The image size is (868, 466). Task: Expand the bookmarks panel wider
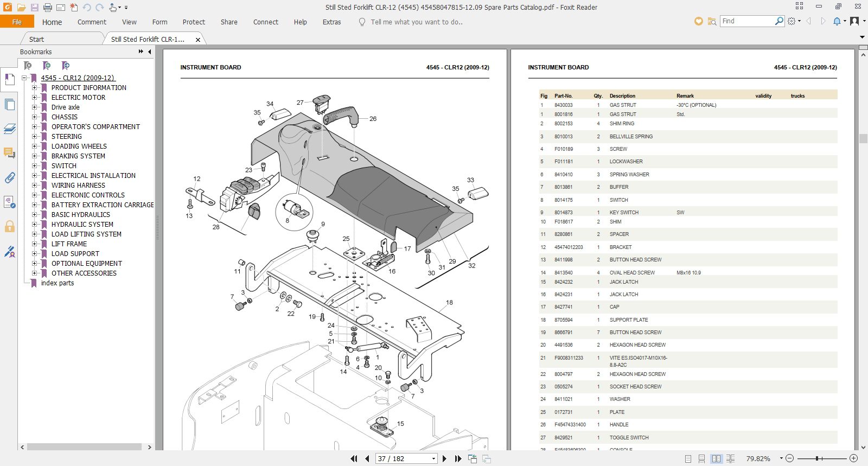tap(141, 52)
